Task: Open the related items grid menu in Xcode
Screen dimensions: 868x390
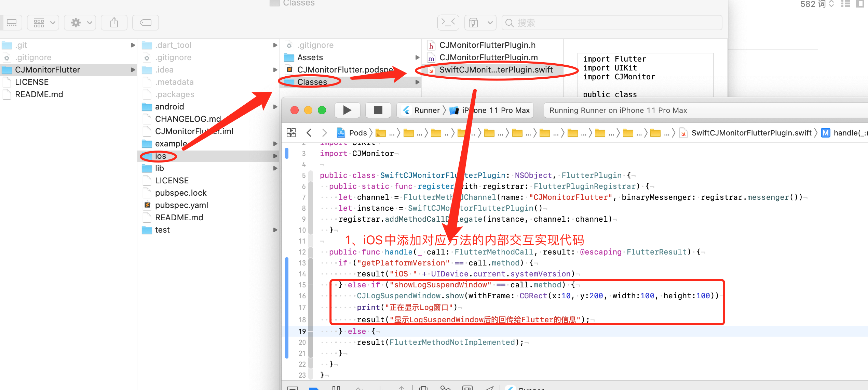Action: (291, 133)
